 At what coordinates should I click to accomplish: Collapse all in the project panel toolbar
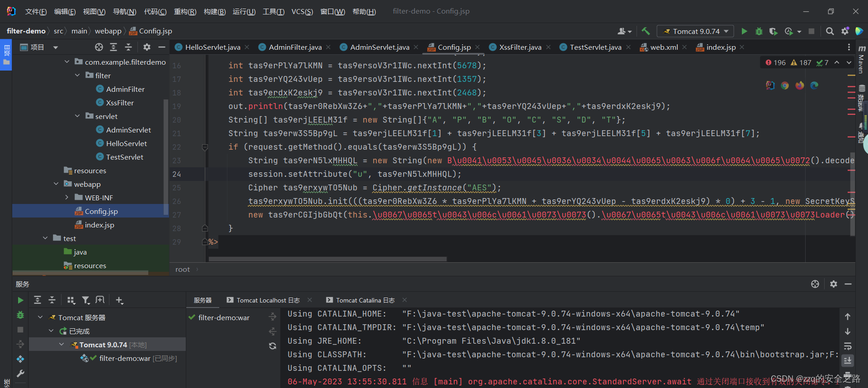click(x=128, y=47)
